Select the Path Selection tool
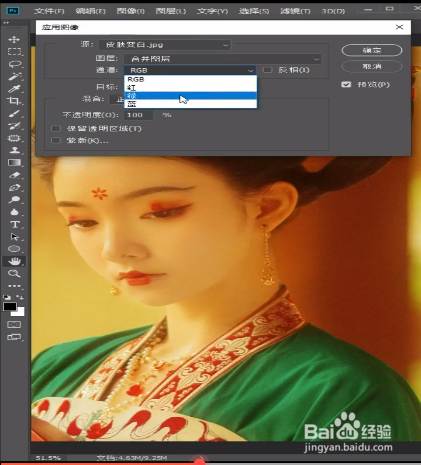 click(x=14, y=237)
